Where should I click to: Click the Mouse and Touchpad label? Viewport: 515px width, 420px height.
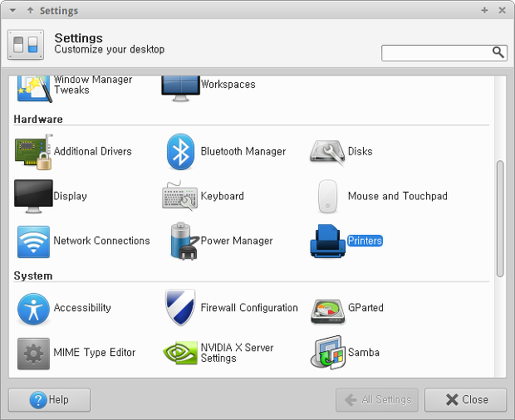point(397,196)
